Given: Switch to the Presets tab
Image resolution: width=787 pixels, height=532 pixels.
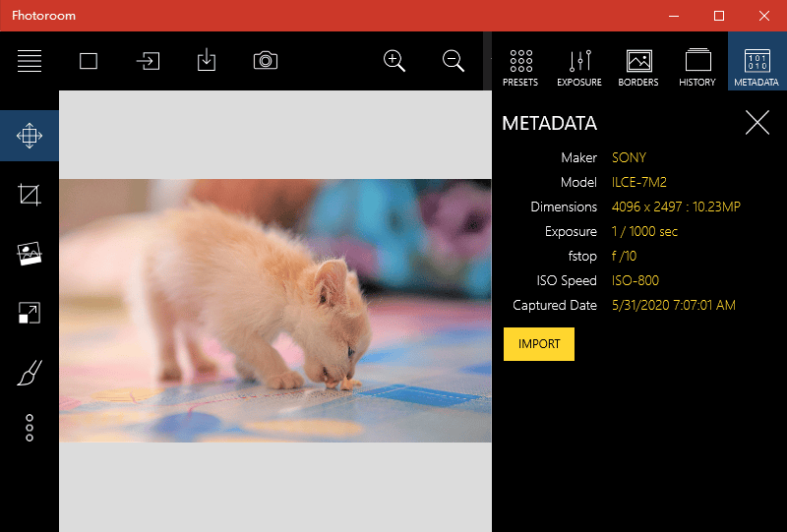Looking at the screenshot, I should [x=520, y=67].
